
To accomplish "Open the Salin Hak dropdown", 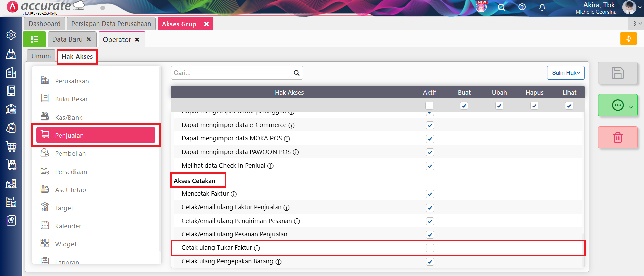I will 565,73.
